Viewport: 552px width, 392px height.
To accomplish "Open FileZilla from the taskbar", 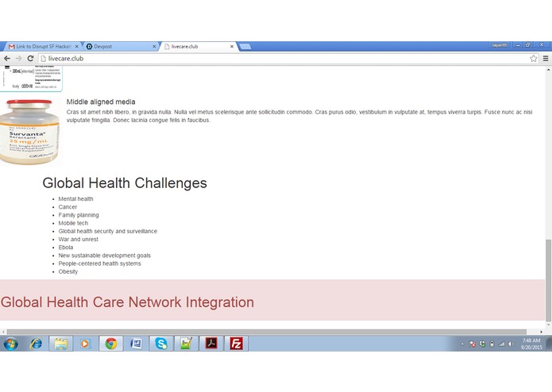I will point(236,344).
